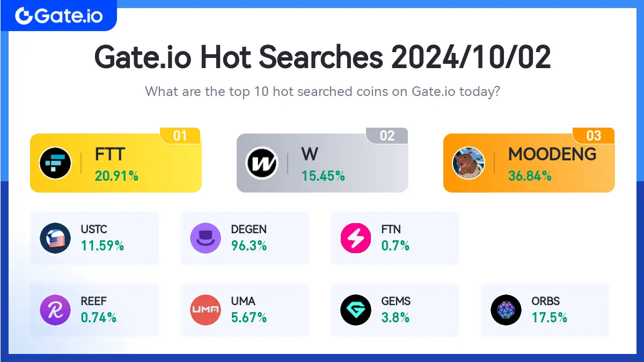644x362 pixels.
Task: Click the 01 rank badge
Action: click(x=180, y=136)
